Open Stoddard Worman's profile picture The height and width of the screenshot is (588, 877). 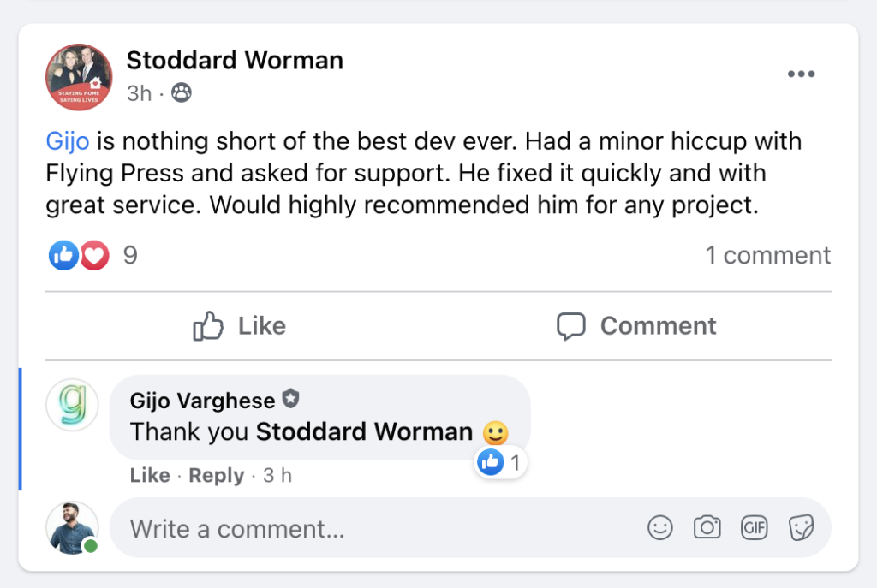click(x=79, y=77)
